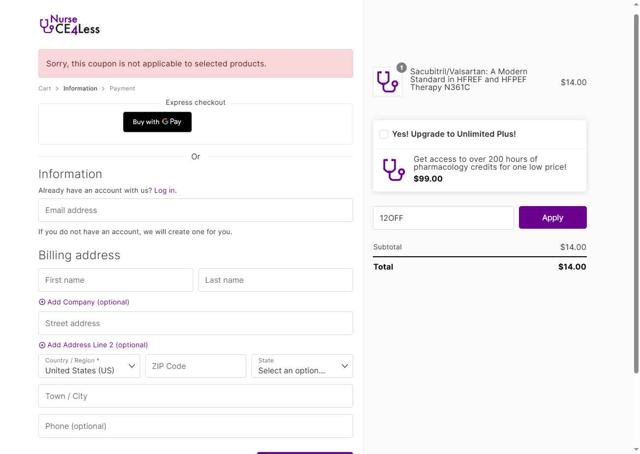Screen dimensions: 640x454
Task: Click the Log in link
Action: click(164, 190)
